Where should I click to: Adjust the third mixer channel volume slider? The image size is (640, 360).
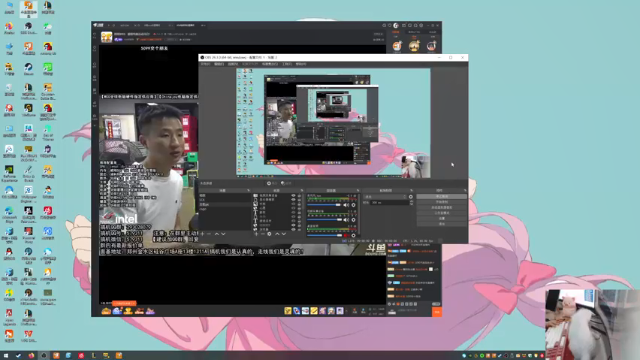pyautogui.click(x=324, y=236)
